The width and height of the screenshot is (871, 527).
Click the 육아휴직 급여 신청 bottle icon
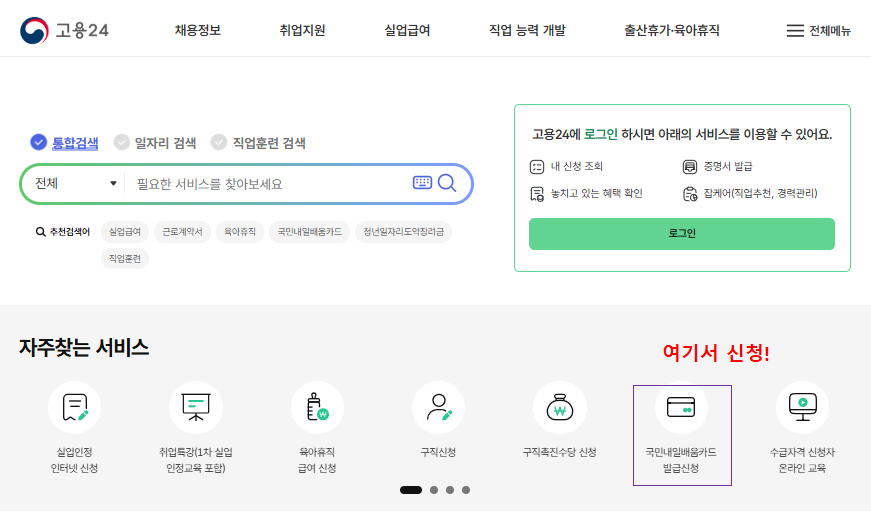[317, 407]
